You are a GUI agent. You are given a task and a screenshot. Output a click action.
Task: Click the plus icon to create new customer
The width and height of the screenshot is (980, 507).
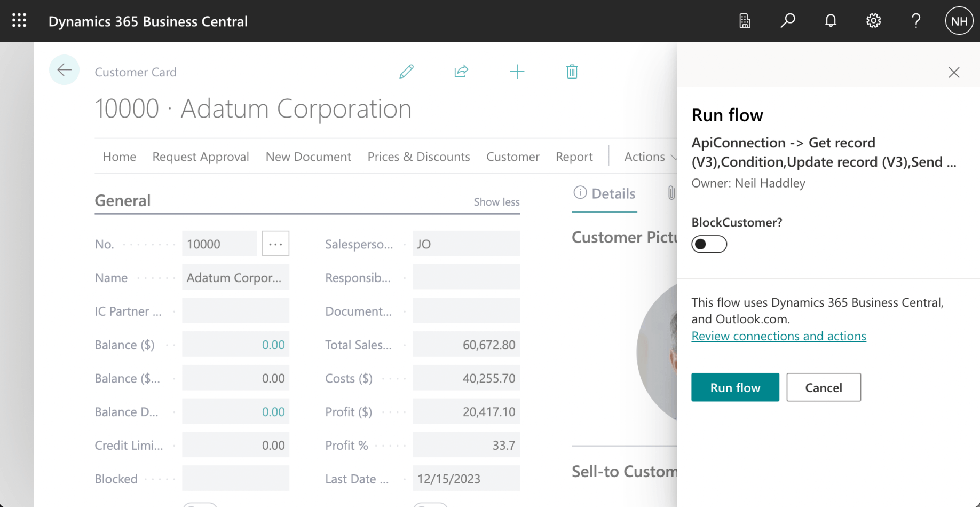[517, 72]
